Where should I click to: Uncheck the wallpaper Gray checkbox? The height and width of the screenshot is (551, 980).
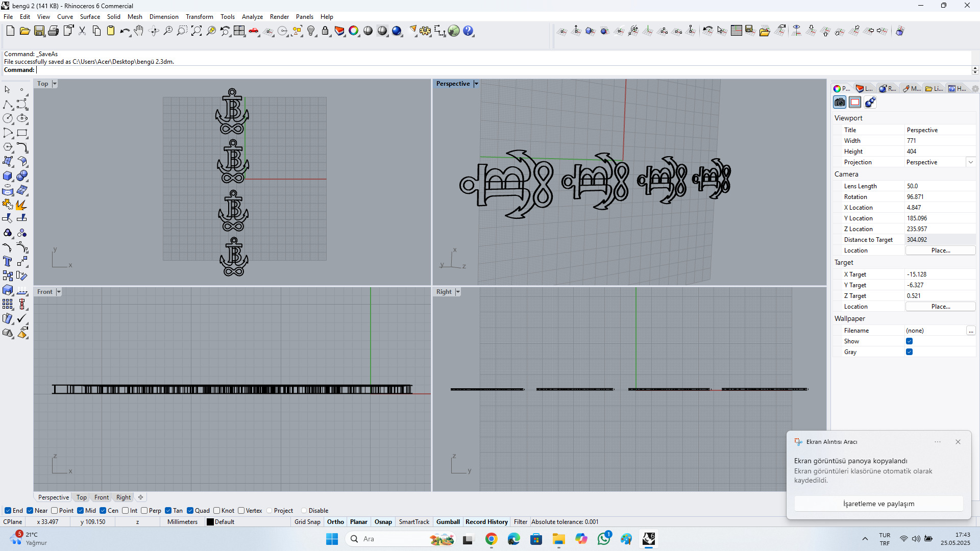pos(909,352)
